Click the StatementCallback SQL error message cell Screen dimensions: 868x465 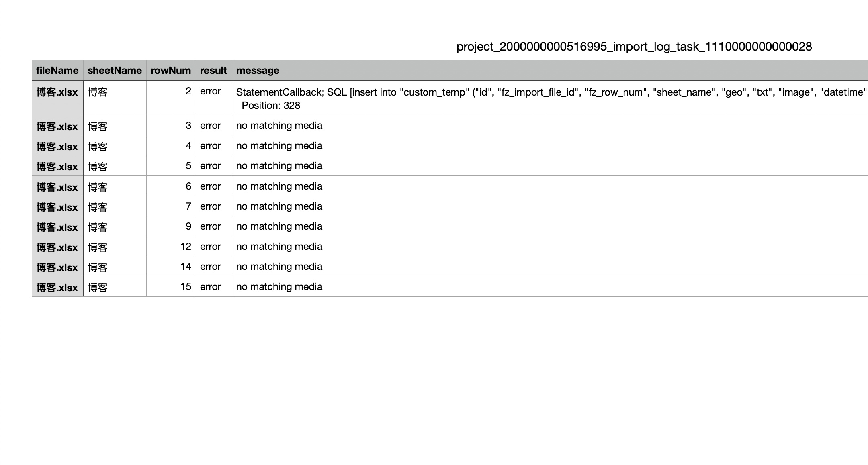click(x=550, y=98)
